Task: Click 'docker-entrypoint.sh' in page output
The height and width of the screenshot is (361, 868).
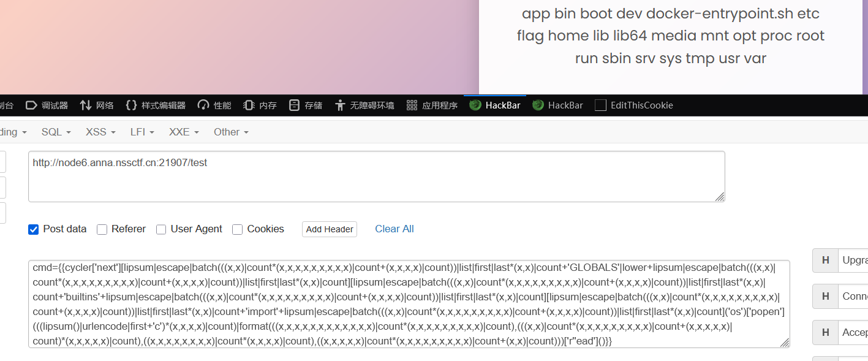Action: pos(719,13)
